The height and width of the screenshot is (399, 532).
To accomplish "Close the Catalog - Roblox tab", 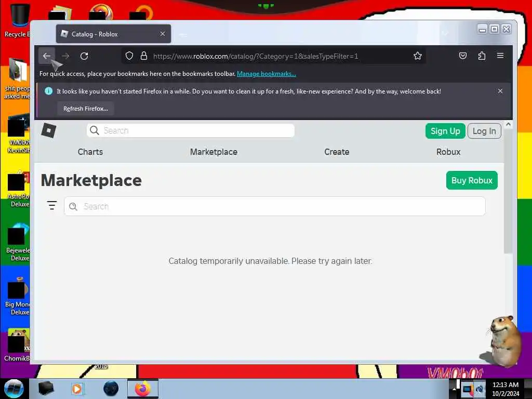I will [163, 34].
